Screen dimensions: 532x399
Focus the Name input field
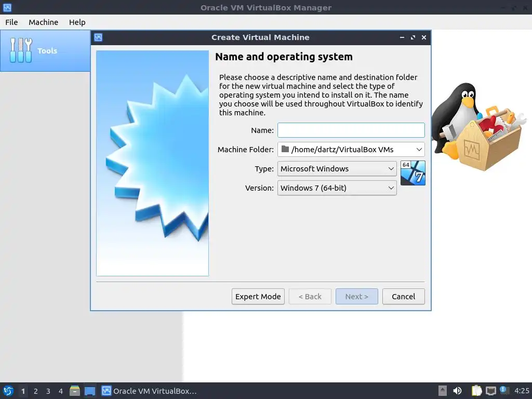(351, 130)
